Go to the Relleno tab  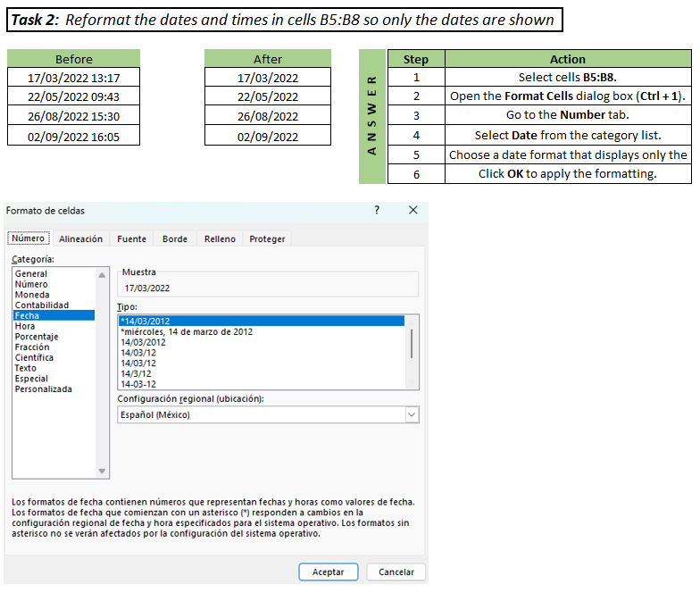tap(220, 239)
